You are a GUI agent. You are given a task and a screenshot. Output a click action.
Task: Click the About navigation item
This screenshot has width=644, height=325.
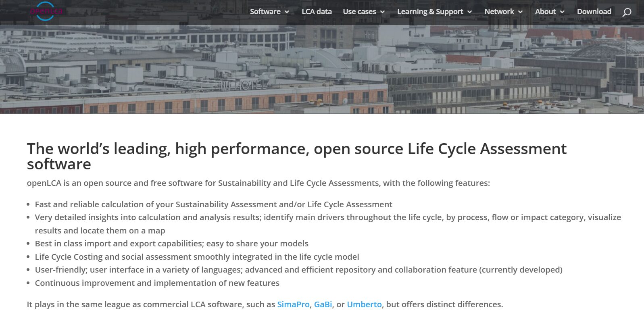pos(545,11)
